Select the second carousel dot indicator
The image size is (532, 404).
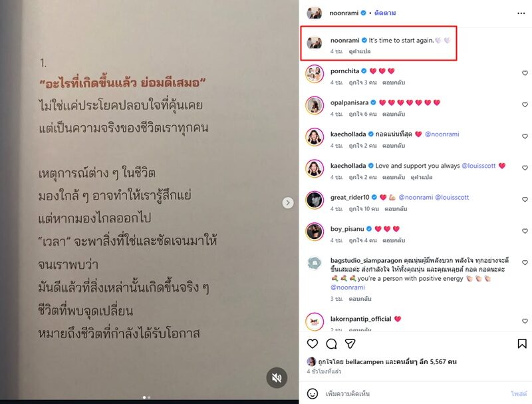(x=149, y=397)
